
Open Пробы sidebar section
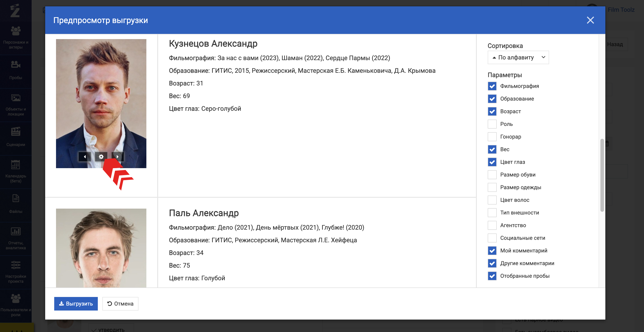[x=16, y=71]
